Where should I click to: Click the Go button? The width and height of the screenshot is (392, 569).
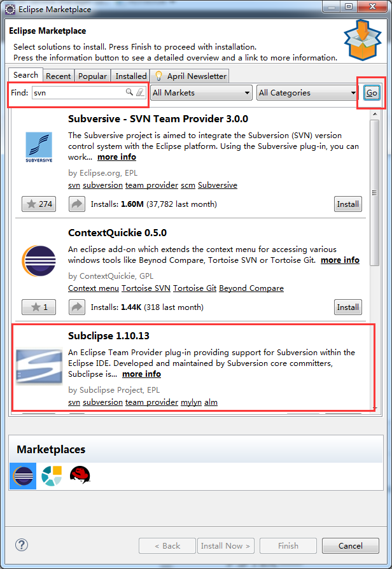coord(372,92)
